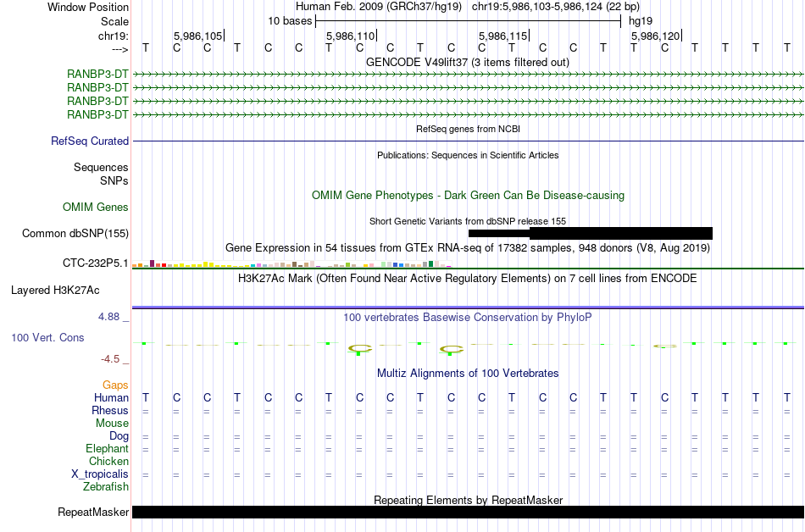This screenshot has width=805, height=532.
Task: Click the Scale track label
Action: tap(114, 21)
